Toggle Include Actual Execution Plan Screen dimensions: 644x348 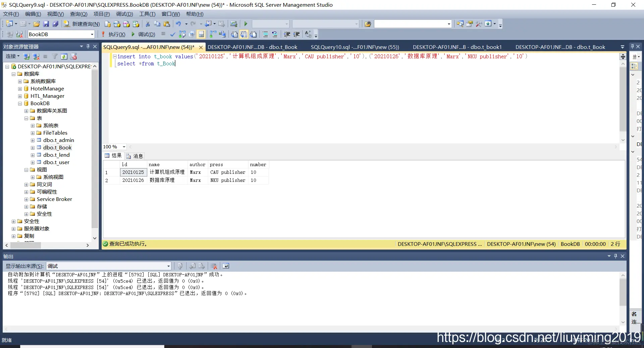(213, 34)
